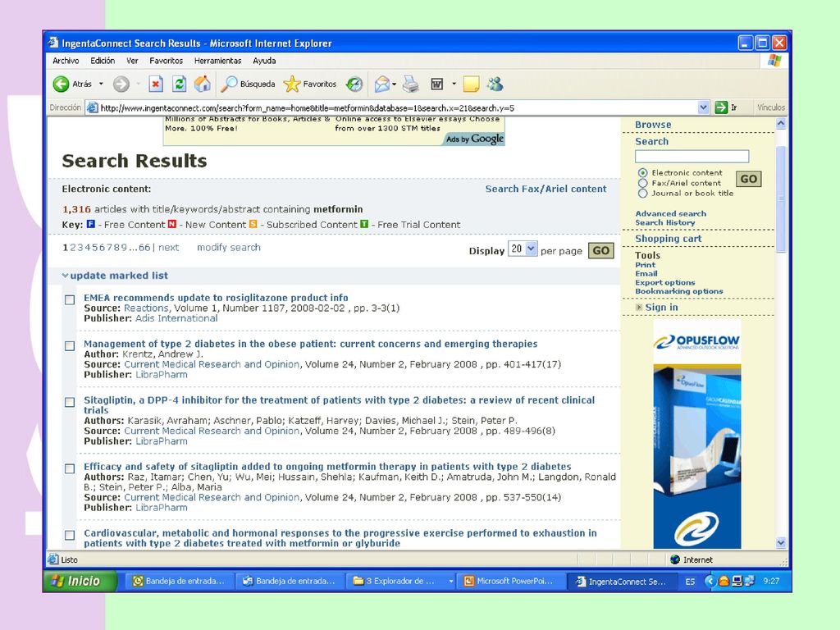Expand the Sign in section
Image resolution: width=840 pixels, height=630 pixels.
click(638, 308)
